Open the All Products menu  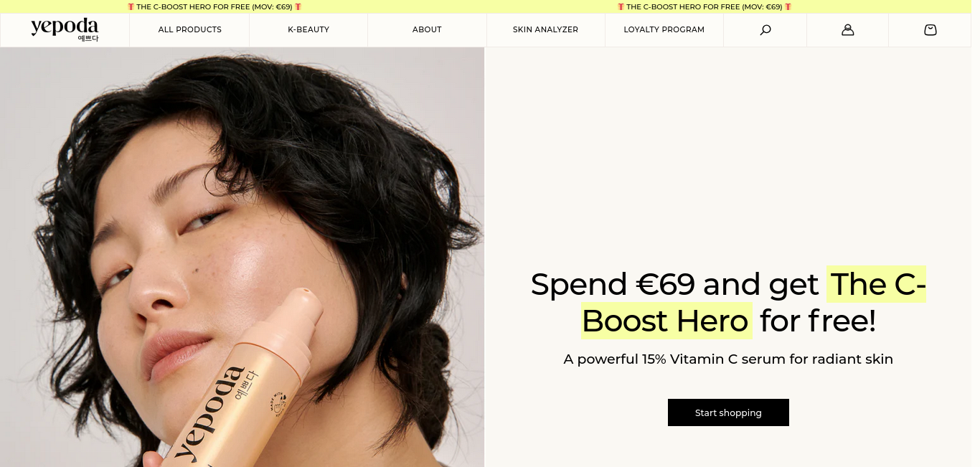190,30
